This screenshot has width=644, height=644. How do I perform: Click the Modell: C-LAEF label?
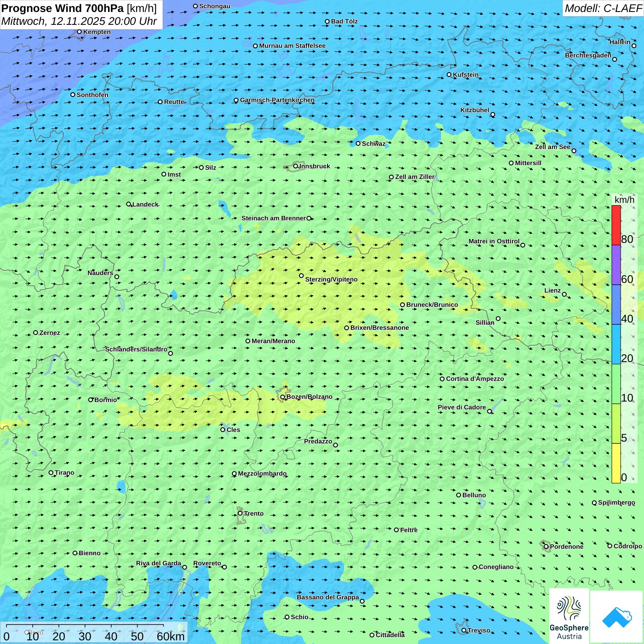pyautogui.click(x=603, y=8)
